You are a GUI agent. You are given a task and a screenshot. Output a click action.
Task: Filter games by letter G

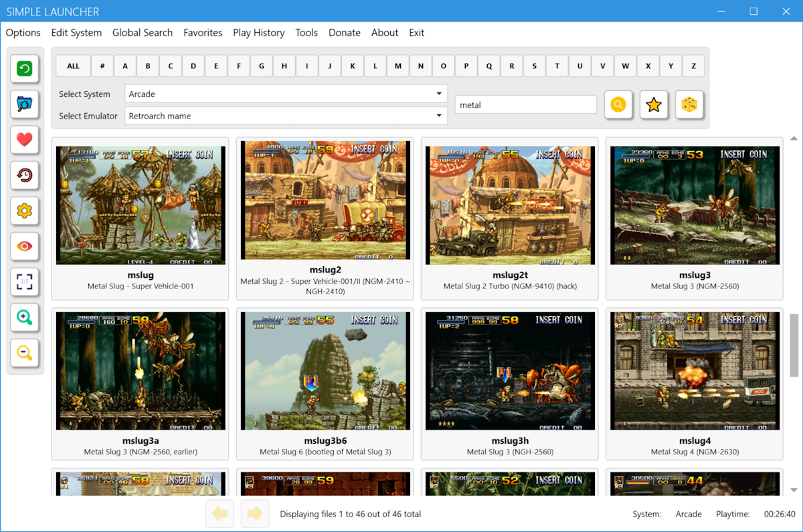(262, 66)
